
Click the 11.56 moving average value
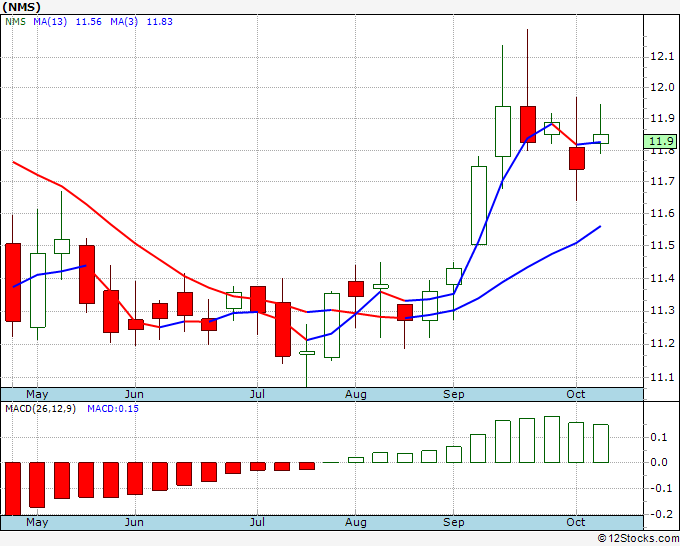point(88,22)
